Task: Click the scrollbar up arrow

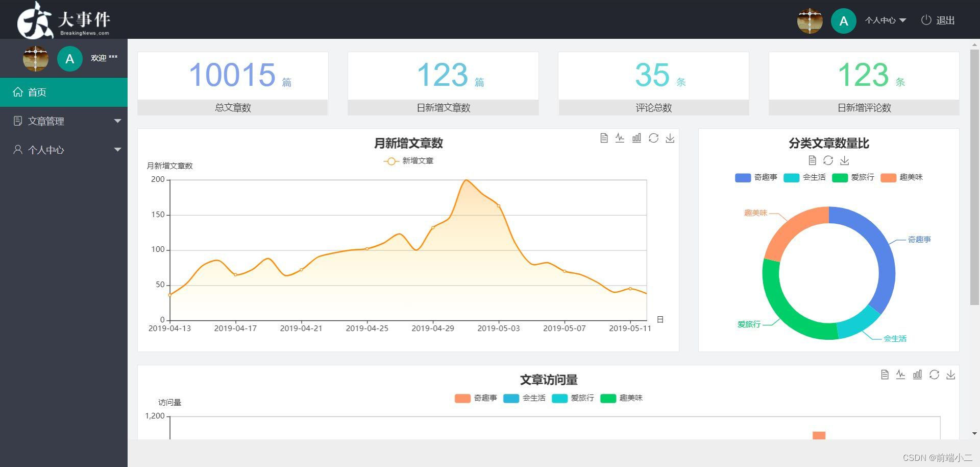Action: point(974,44)
